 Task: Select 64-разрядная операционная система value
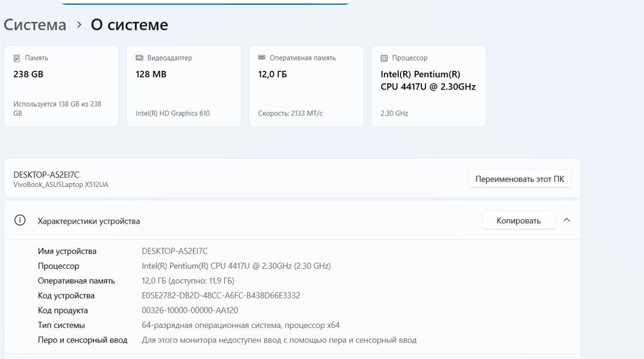pyautogui.click(x=241, y=325)
